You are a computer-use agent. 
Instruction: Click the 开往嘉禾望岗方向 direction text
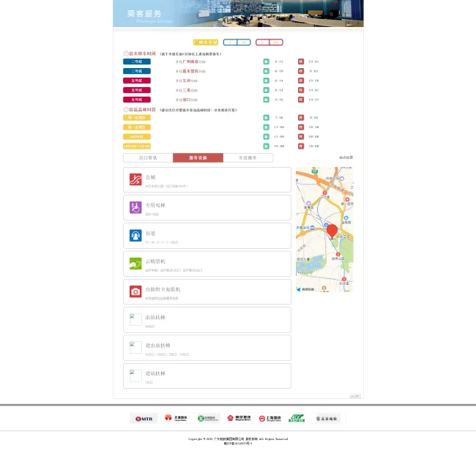point(190,71)
